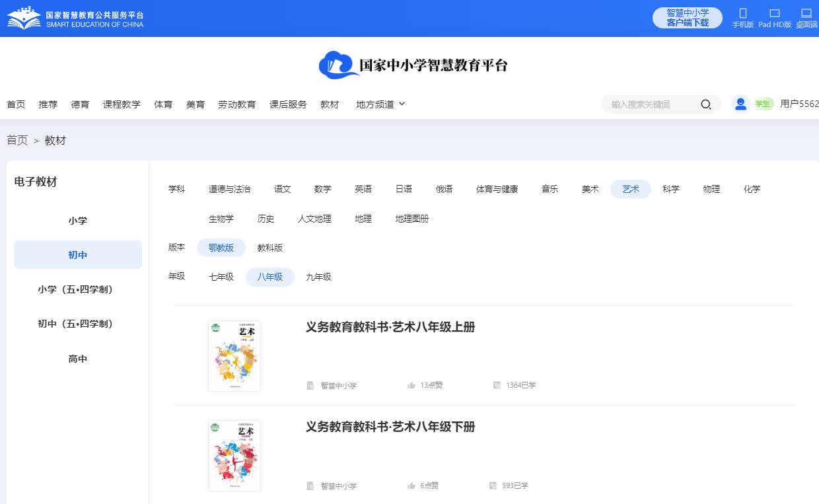Select 高中 in the sidebar
This screenshot has width=819, height=504.
point(78,359)
